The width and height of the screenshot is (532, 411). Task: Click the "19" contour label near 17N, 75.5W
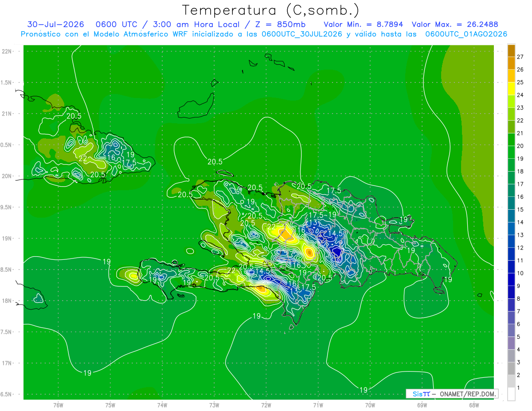tap(87, 373)
